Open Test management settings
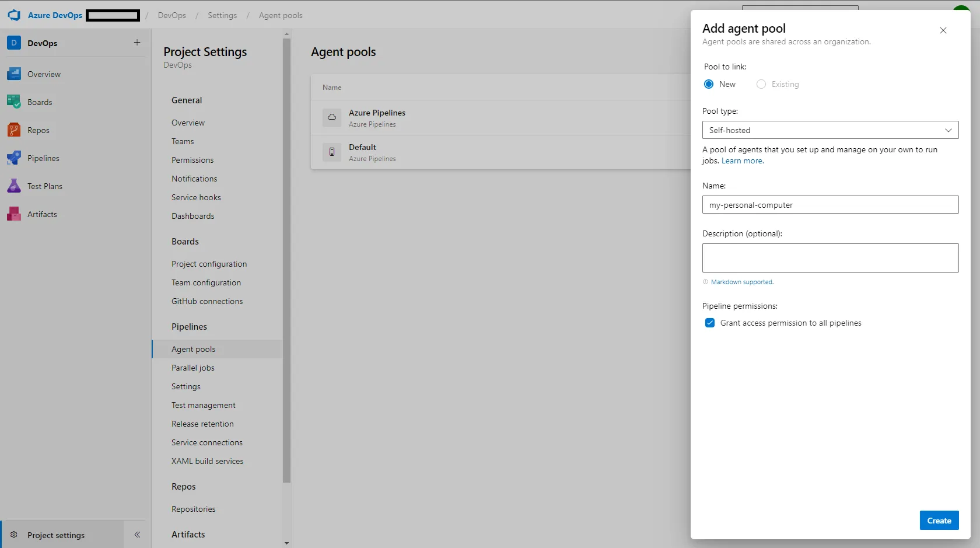Screen dimensions: 980x548 pos(204,405)
